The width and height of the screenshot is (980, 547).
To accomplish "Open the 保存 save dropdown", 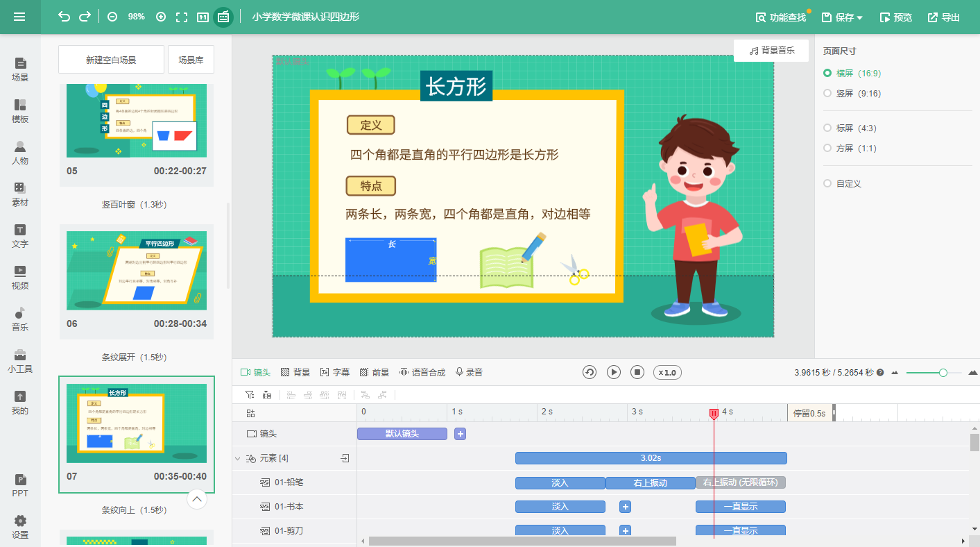I will coord(843,17).
